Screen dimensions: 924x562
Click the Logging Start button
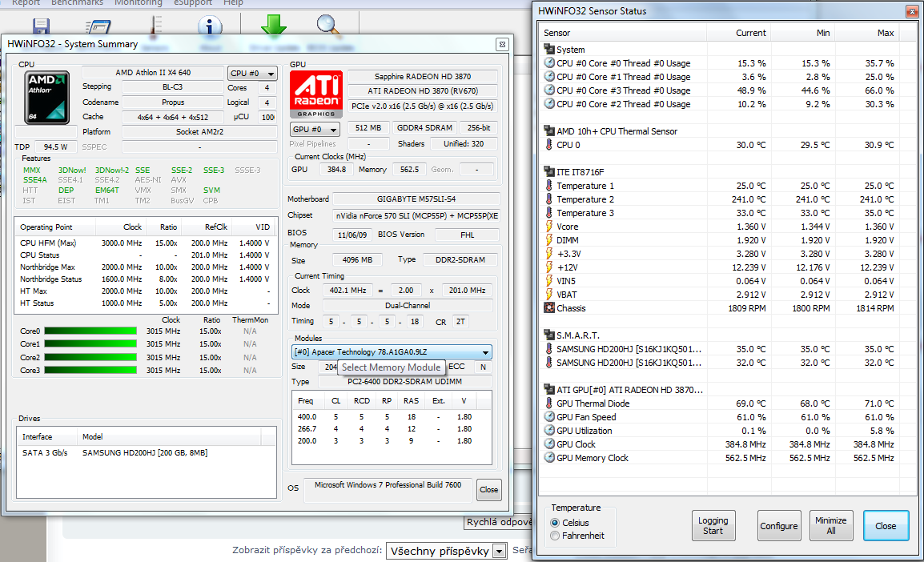click(x=713, y=526)
